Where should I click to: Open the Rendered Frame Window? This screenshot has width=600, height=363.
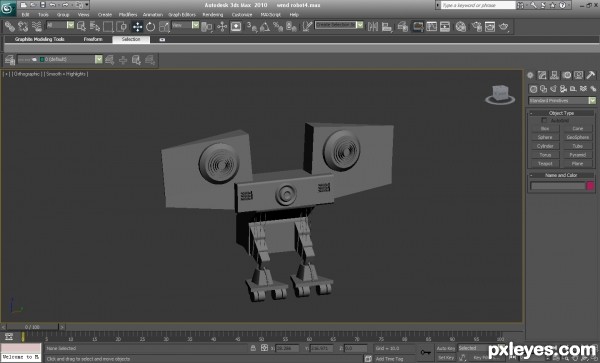pos(490,26)
